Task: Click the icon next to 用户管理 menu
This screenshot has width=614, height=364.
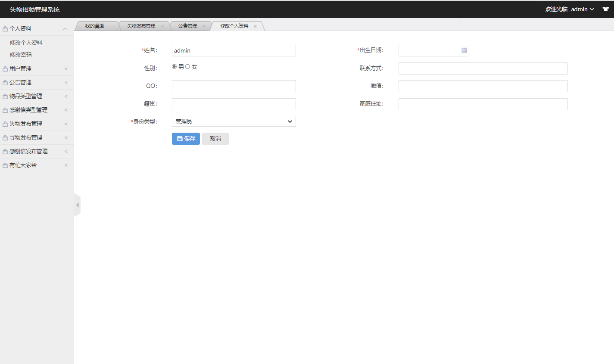Action: [5, 68]
